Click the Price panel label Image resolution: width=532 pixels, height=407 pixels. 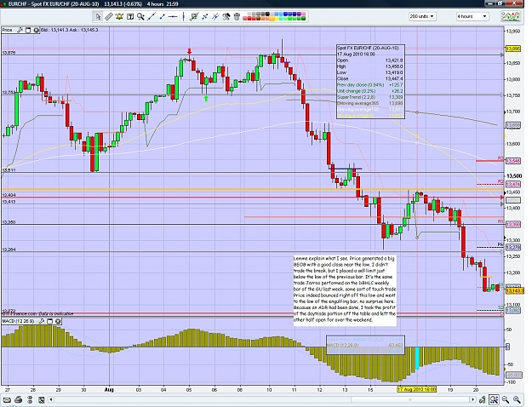click(7, 30)
